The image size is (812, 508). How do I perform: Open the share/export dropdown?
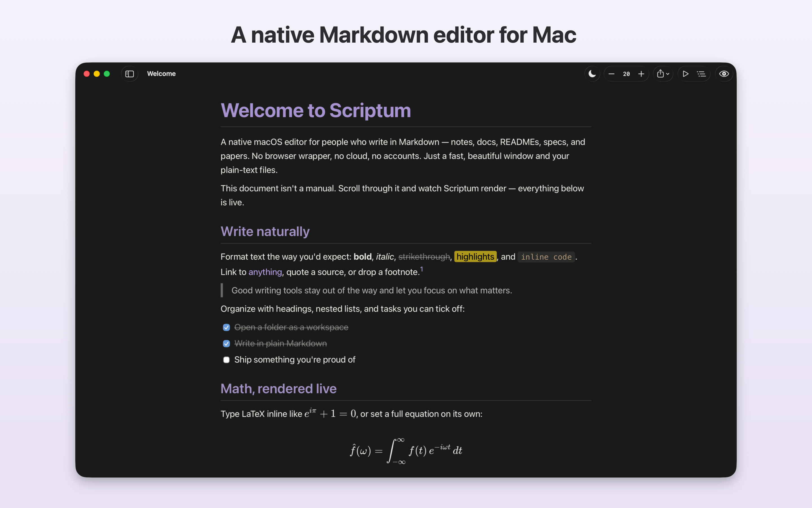click(663, 74)
